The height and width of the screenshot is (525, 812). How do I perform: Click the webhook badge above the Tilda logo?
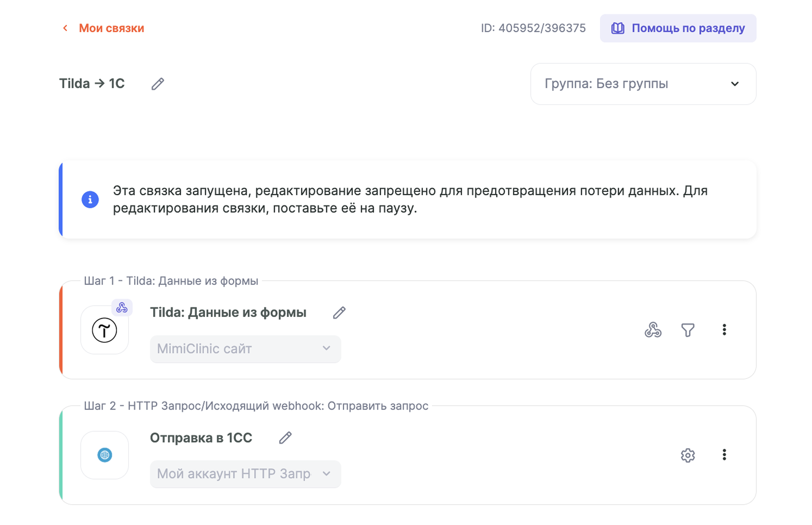click(122, 308)
